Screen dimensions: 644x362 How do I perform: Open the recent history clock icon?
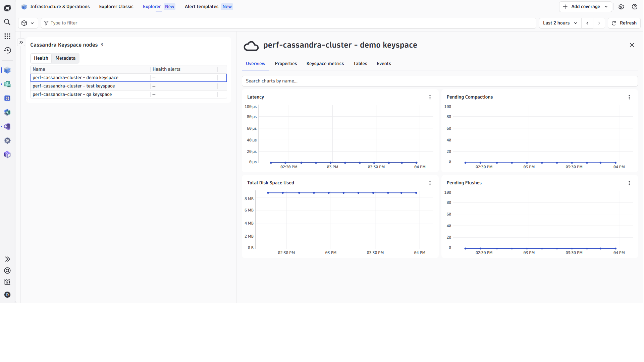pos(7,50)
